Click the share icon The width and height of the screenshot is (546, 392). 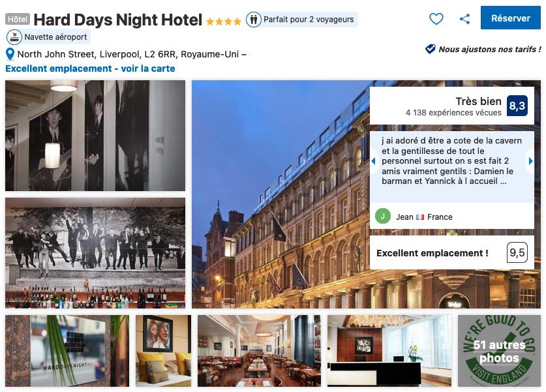pyautogui.click(x=464, y=19)
